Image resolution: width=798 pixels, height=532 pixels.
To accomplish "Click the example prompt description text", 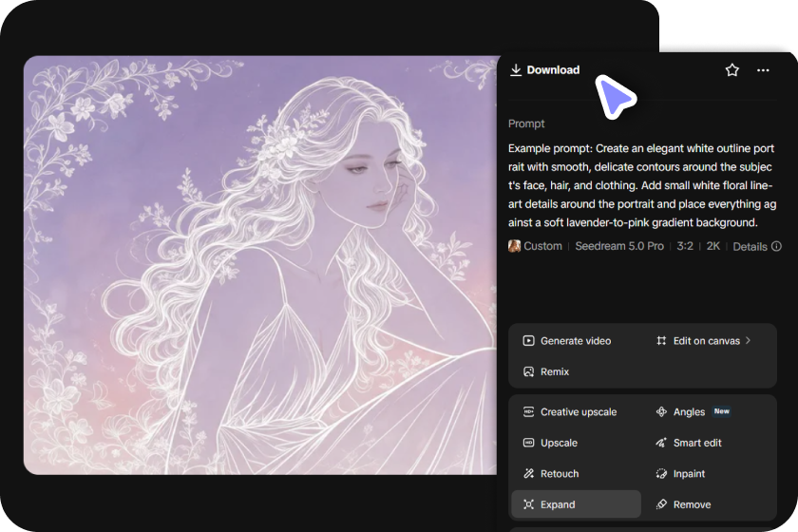I will (642, 186).
